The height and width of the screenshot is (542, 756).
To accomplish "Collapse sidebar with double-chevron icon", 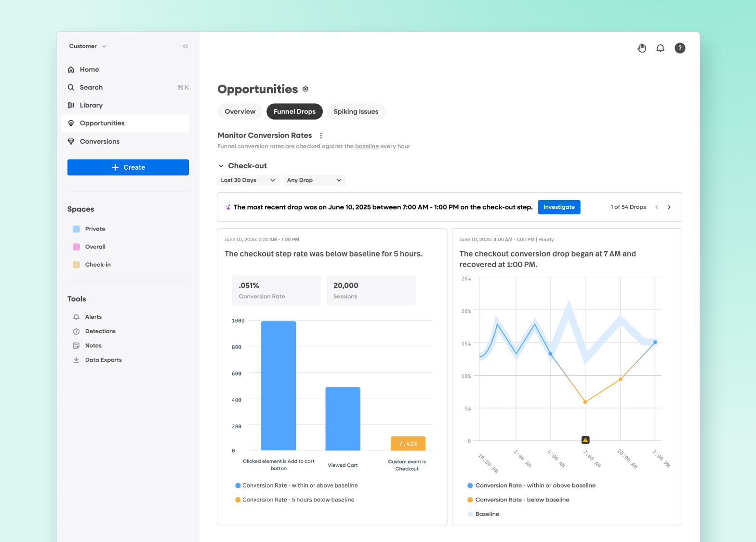I will pos(186,46).
